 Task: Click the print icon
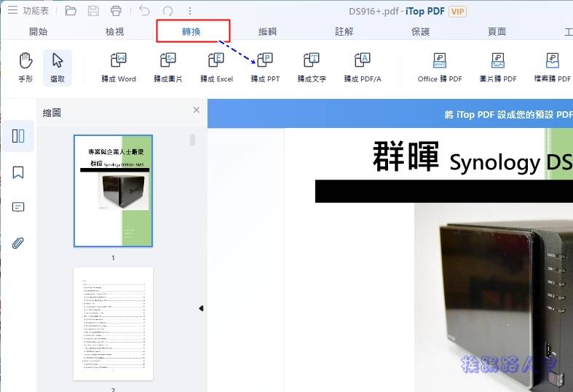[116, 11]
